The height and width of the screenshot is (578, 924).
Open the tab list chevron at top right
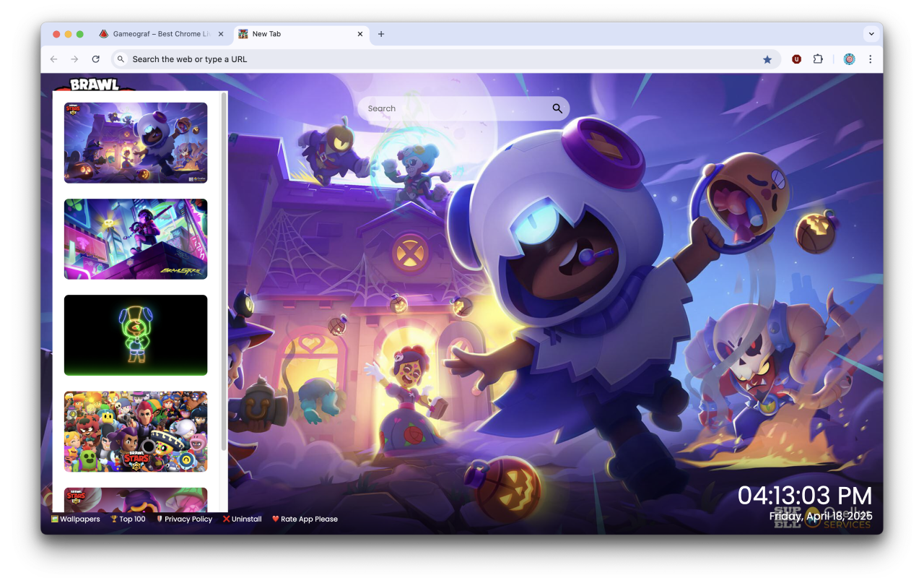(871, 33)
